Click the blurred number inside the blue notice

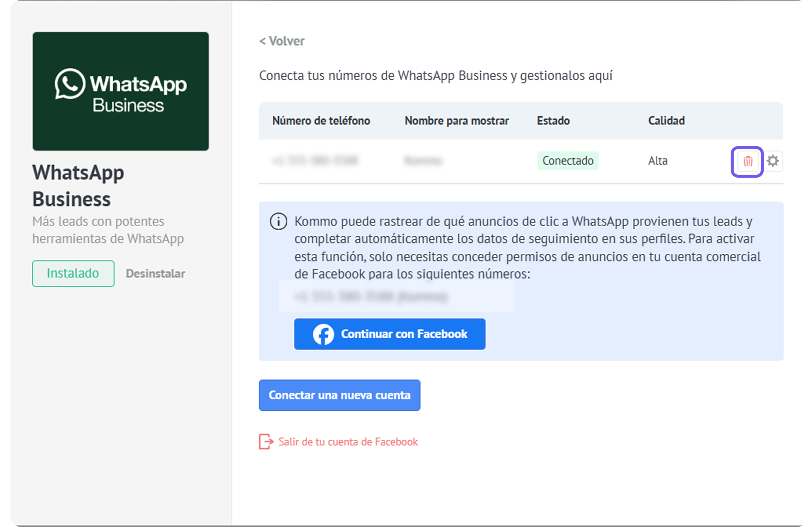coord(371,297)
